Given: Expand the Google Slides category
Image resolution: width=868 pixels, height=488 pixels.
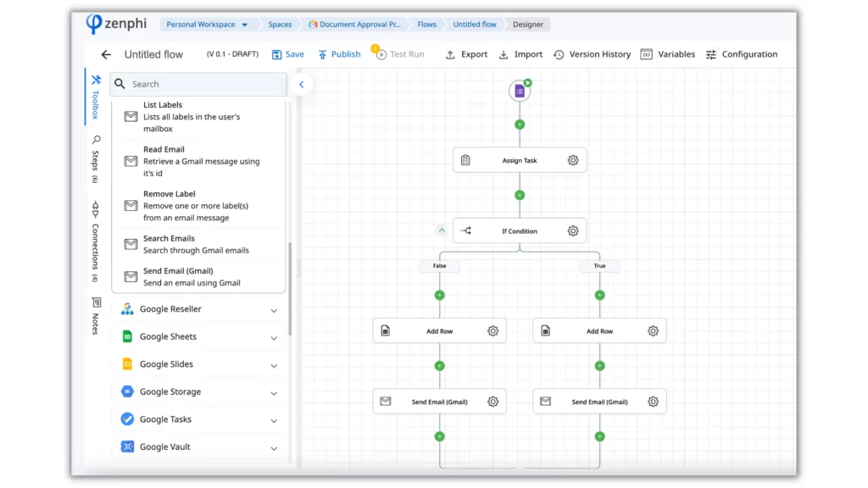Looking at the screenshot, I should tap(199, 364).
